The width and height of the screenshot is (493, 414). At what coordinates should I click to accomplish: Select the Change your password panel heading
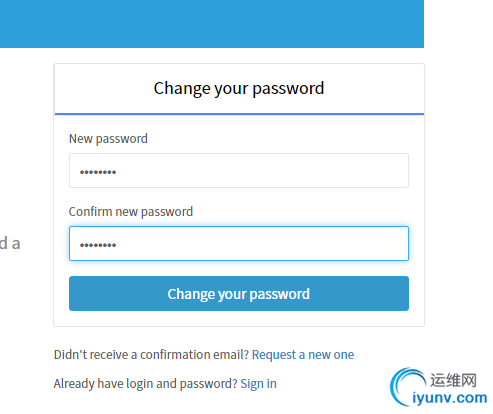(239, 88)
